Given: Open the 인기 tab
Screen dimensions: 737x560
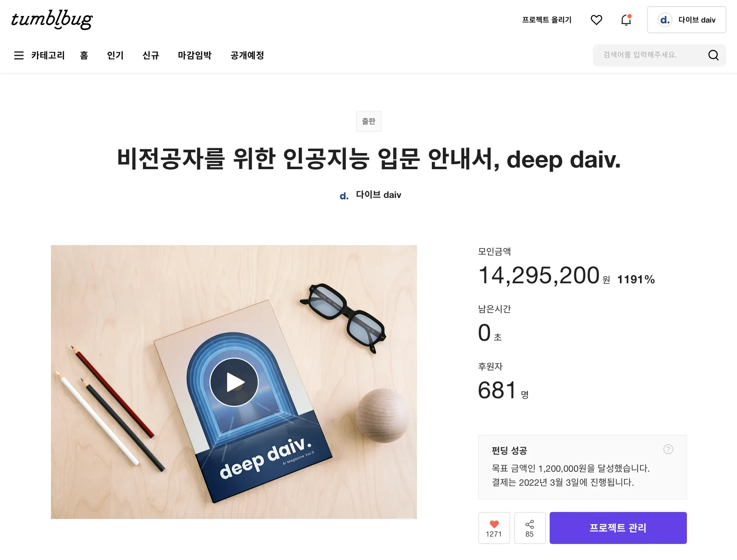Looking at the screenshot, I should coord(115,55).
